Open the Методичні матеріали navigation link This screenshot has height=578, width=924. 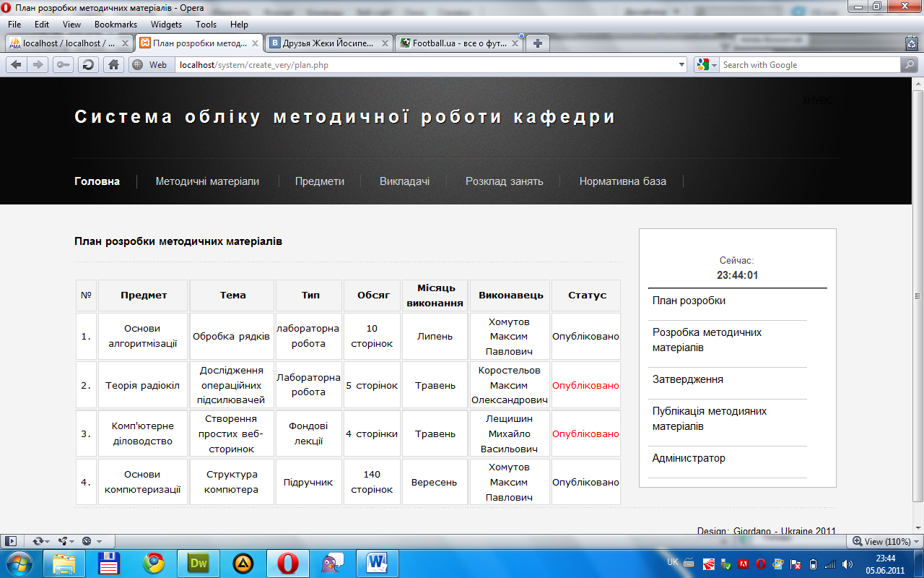tap(207, 181)
